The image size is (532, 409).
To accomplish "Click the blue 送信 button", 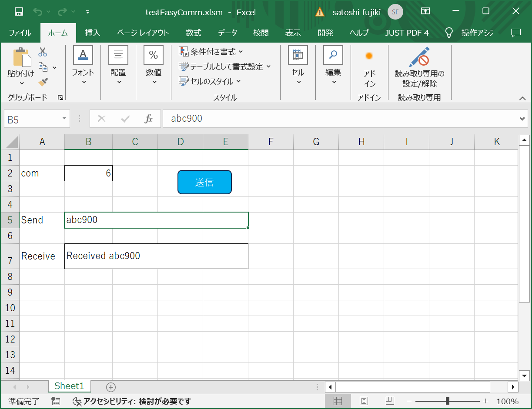I will pos(204,182).
